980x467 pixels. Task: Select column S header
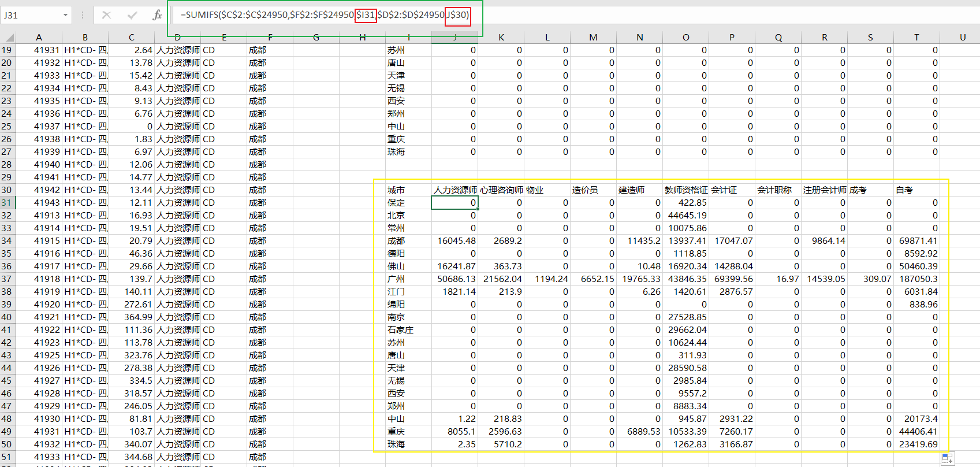(871, 38)
